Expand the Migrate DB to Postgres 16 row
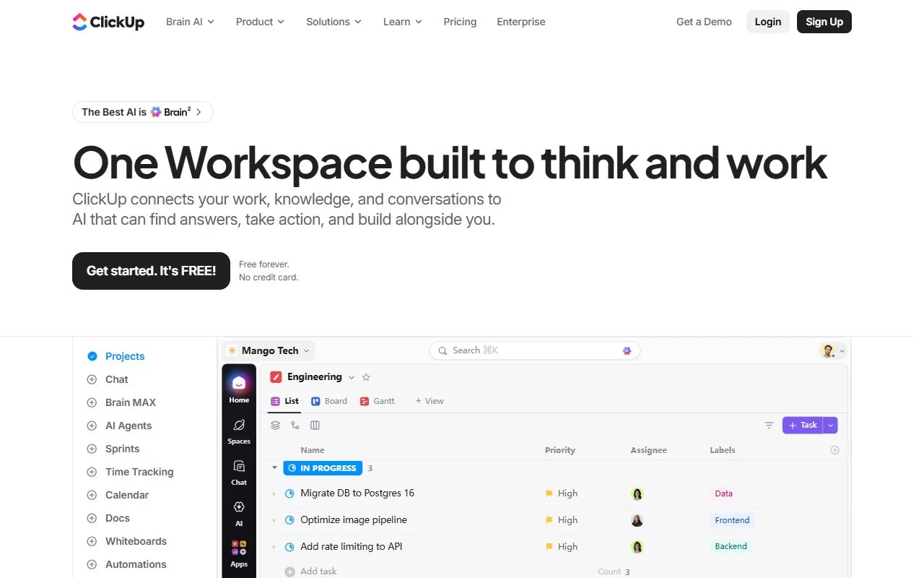The image size is (924, 578). (x=274, y=493)
